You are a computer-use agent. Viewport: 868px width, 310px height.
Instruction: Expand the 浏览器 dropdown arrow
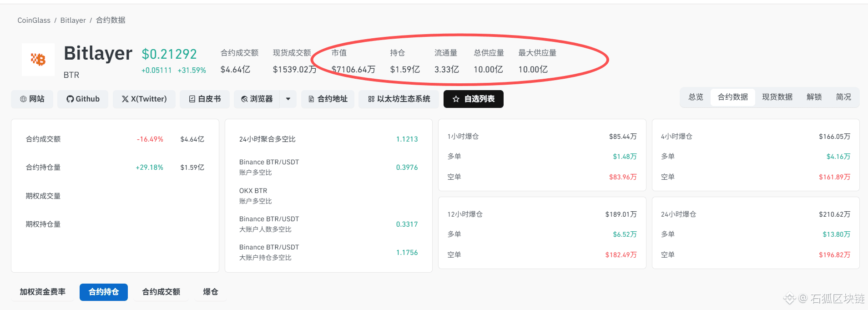coord(288,99)
